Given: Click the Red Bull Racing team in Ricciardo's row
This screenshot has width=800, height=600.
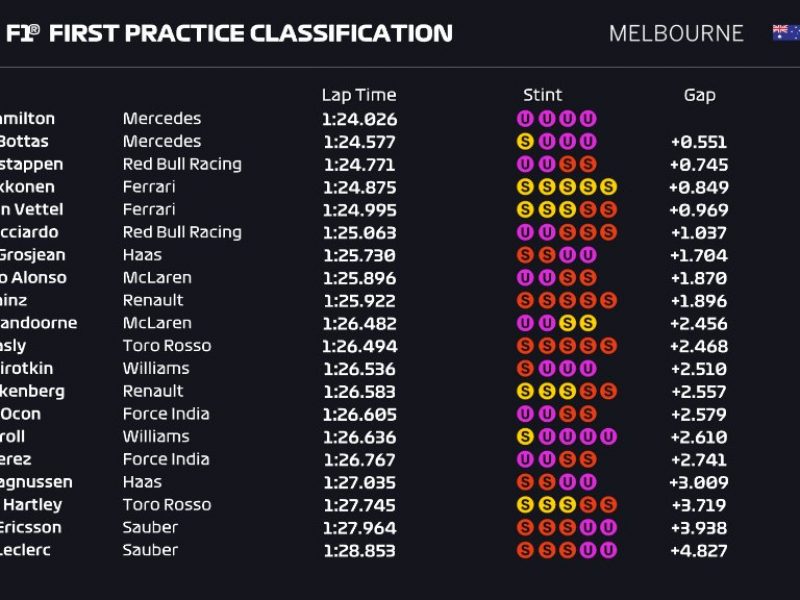Looking at the screenshot, I should tap(182, 232).
